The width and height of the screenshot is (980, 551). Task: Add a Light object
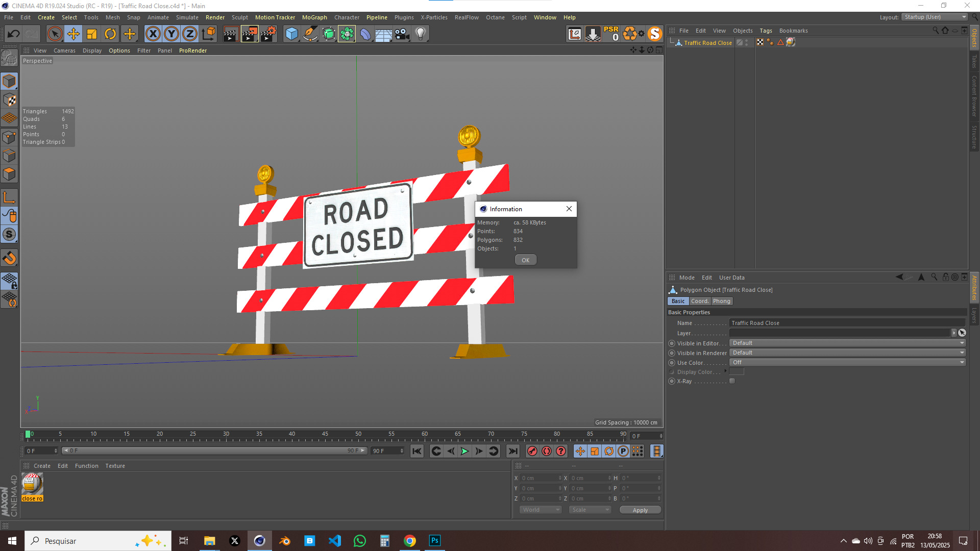[421, 34]
